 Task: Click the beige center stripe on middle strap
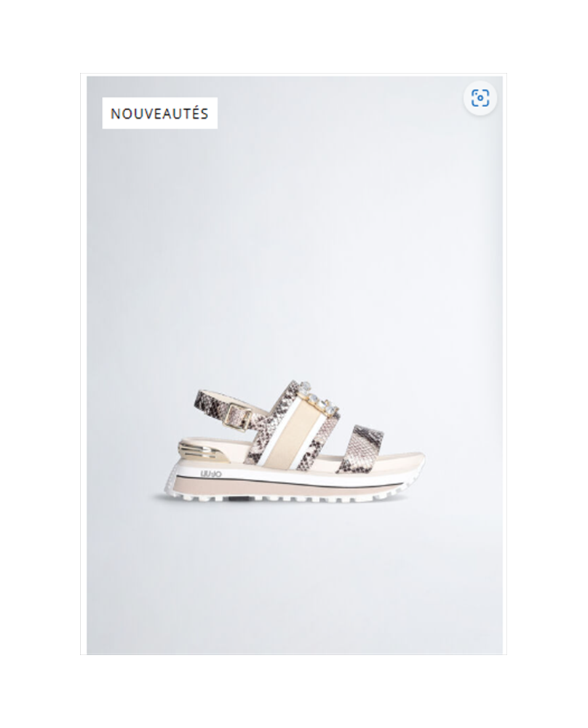tap(290, 435)
